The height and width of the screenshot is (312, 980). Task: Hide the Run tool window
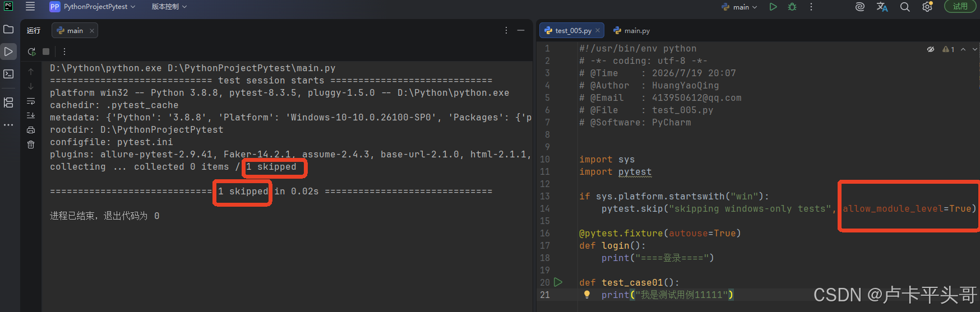(x=521, y=30)
